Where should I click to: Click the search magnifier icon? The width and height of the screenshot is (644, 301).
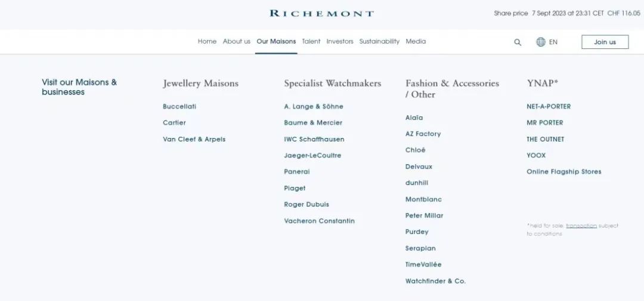(x=518, y=42)
